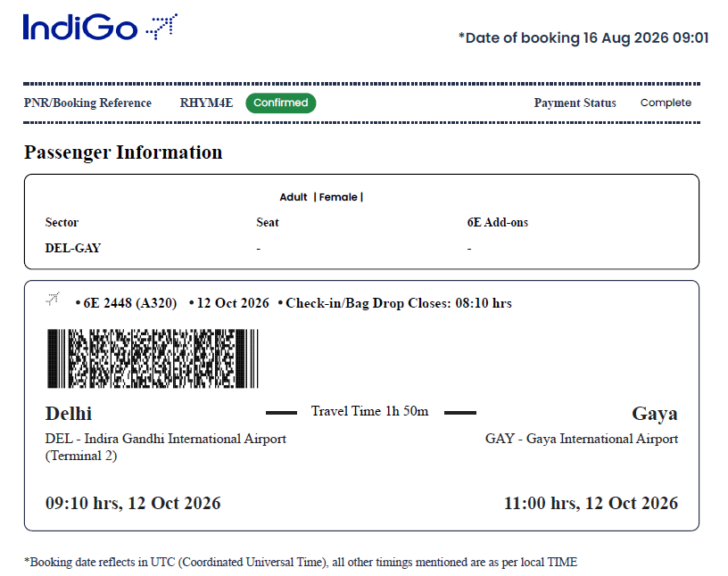Screen dimensions: 728x576
Task: Click the Delhi origin city name
Action: 69,413
